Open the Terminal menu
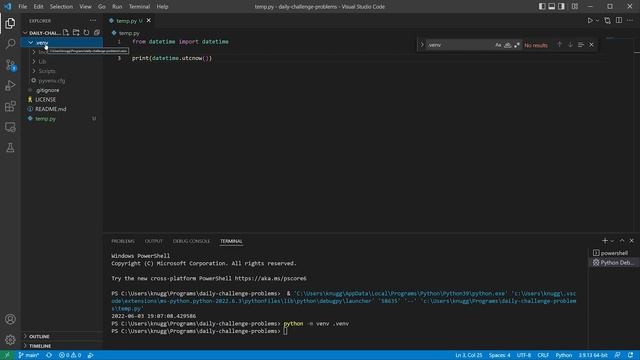Screen dimensions: 640x360 (139, 7)
